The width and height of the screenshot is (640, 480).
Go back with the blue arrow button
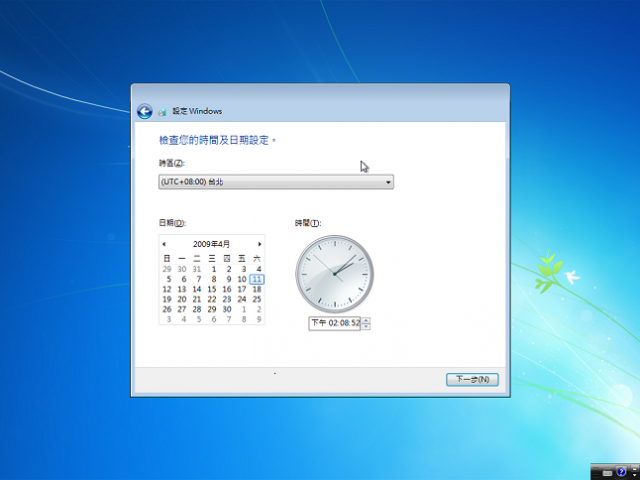tap(144, 111)
